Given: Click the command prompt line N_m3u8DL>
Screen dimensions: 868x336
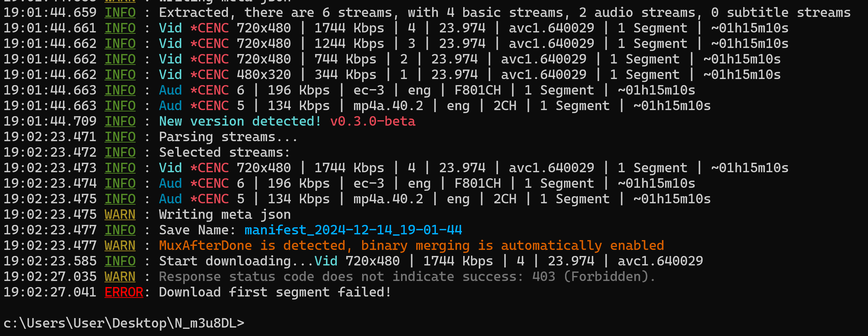Looking at the screenshot, I should [124, 323].
